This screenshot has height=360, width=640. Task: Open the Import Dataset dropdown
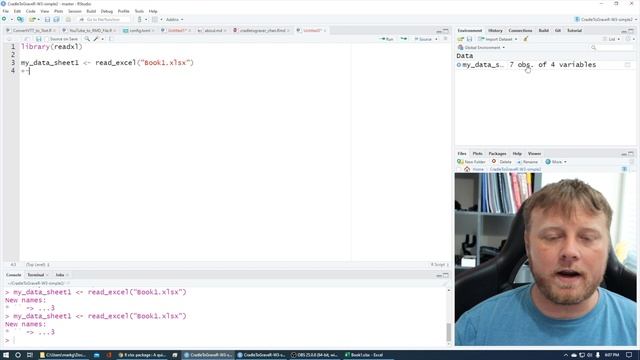click(498, 39)
